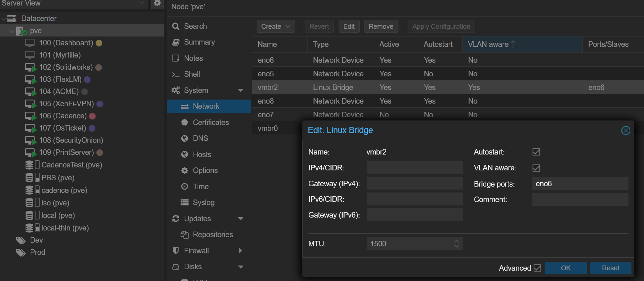Toggle the Advanced checkbox
This screenshot has height=281, width=644.
537,268
